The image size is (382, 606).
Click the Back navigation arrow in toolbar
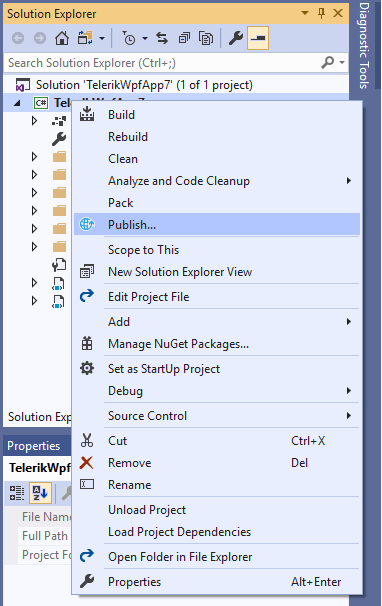18,38
